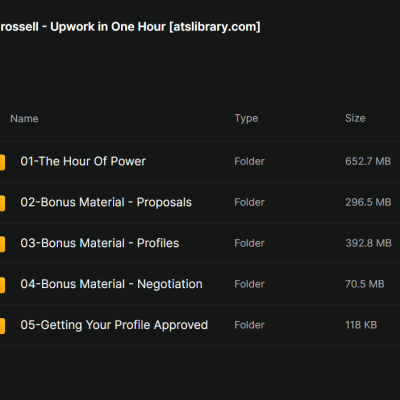
Task: Click the folder icon beside 05-Getting Your Profile Approved
Action: tap(2, 326)
